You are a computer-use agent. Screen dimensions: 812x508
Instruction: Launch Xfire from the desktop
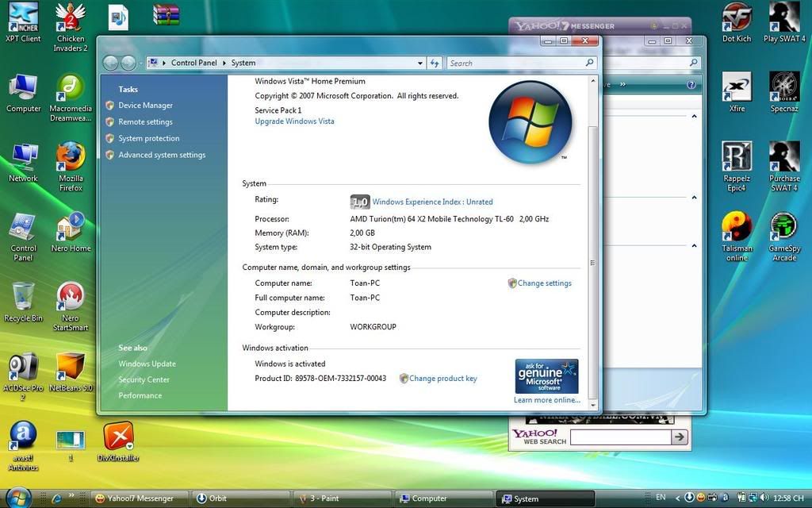click(x=737, y=94)
